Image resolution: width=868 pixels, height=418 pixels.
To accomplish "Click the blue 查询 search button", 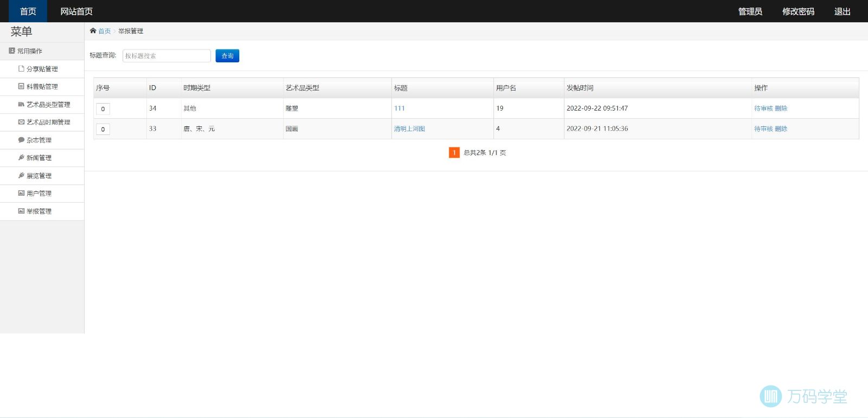I will (x=227, y=56).
